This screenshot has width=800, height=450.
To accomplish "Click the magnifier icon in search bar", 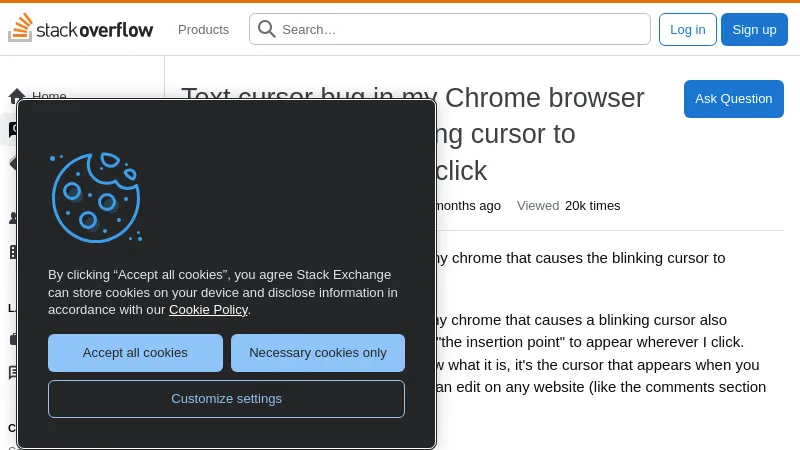I will [267, 29].
